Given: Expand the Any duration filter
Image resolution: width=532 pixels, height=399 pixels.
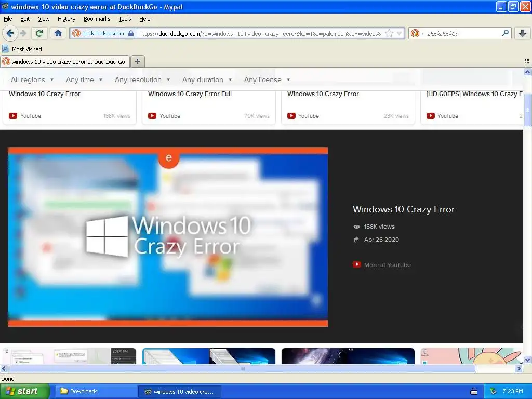Looking at the screenshot, I should pyautogui.click(x=207, y=79).
